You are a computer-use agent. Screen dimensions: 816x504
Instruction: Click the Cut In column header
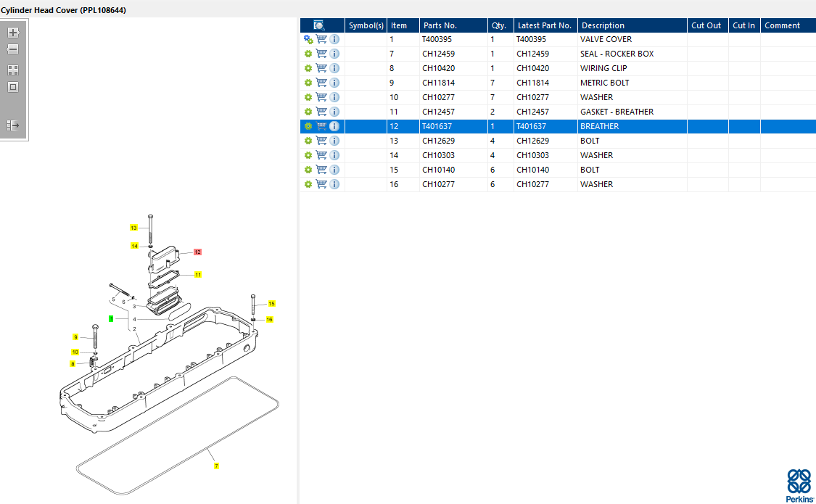[744, 25]
